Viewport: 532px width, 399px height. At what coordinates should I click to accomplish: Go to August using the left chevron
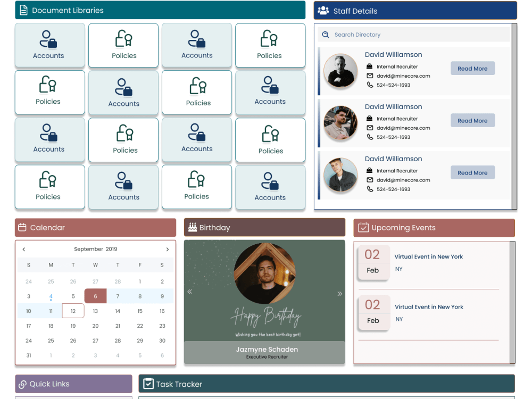click(23, 248)
